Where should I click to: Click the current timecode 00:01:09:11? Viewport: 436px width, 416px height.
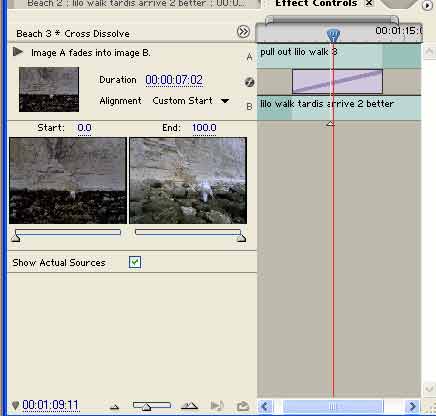click(50, 405)
